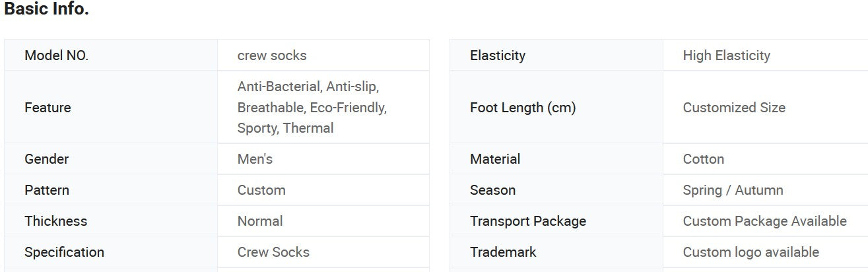This screenshot has height=272, width=868.
Task: Click the Specification label cell
Action: pos(64,252)
